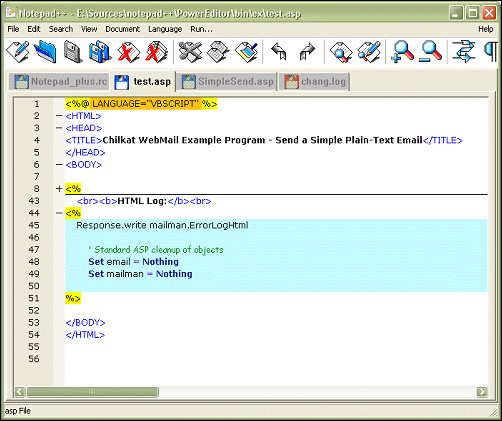The width and height of the screenshot is (502, 421).
Task: Click the Paste clipboard icon
Action: (x=246, y=52)
